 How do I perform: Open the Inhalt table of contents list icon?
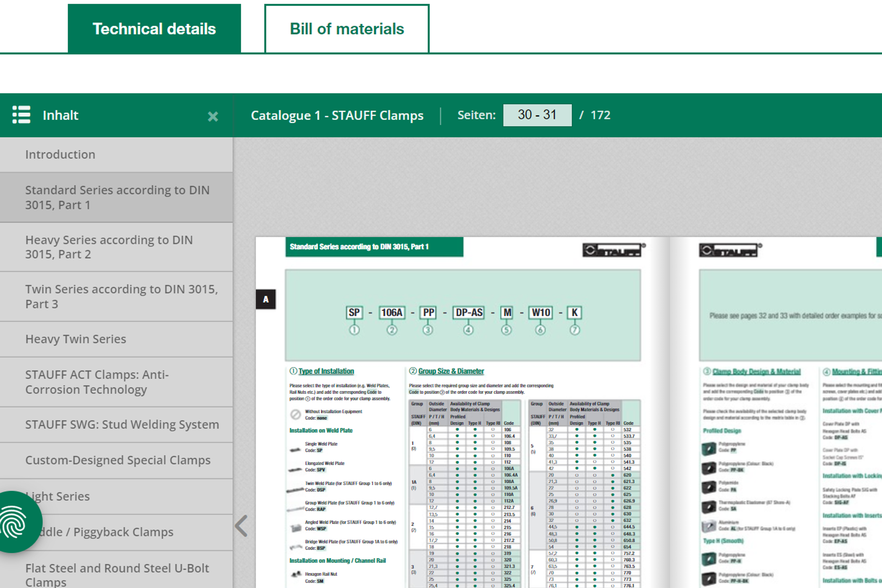tap(21, 115)
